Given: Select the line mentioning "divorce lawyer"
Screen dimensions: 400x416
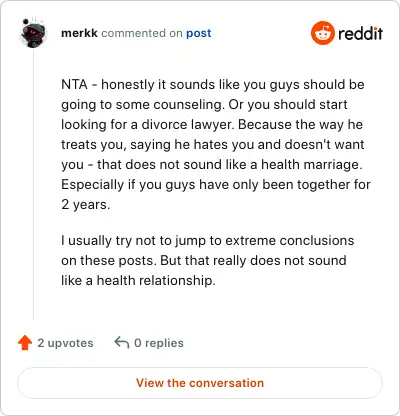Looking at the screenshot, I should pyautogui.click(x=212, y=125).
